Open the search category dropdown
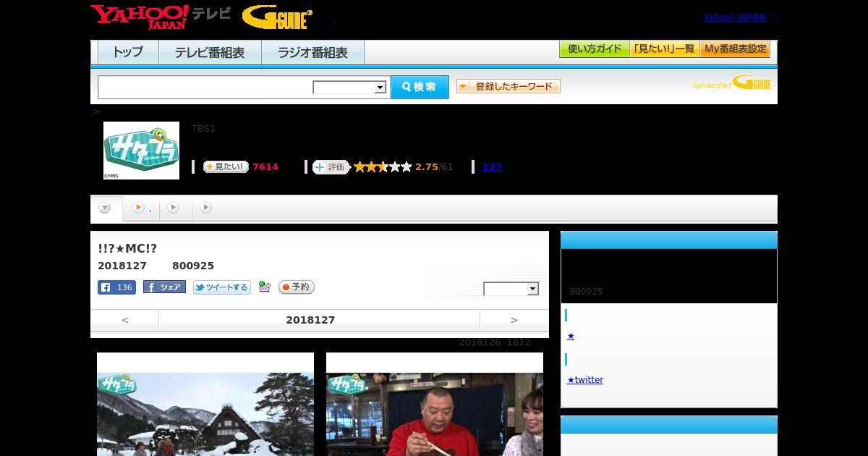Screen dimensions: 868x456 point(349,88)
